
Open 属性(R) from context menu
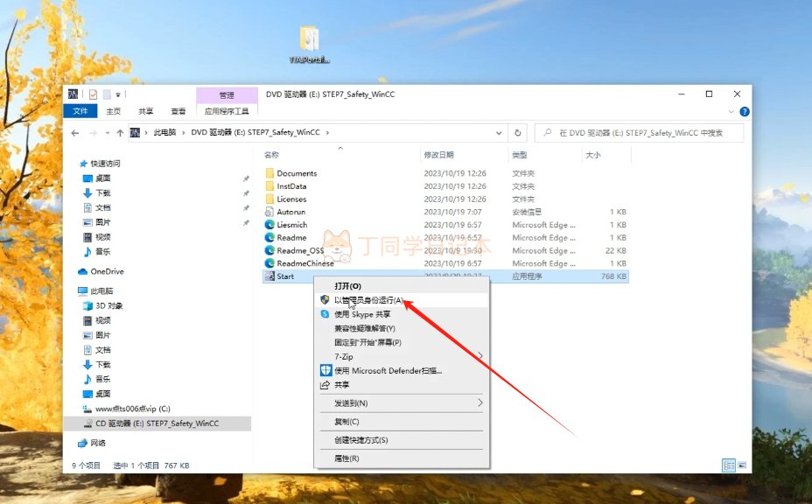point(402,458)
